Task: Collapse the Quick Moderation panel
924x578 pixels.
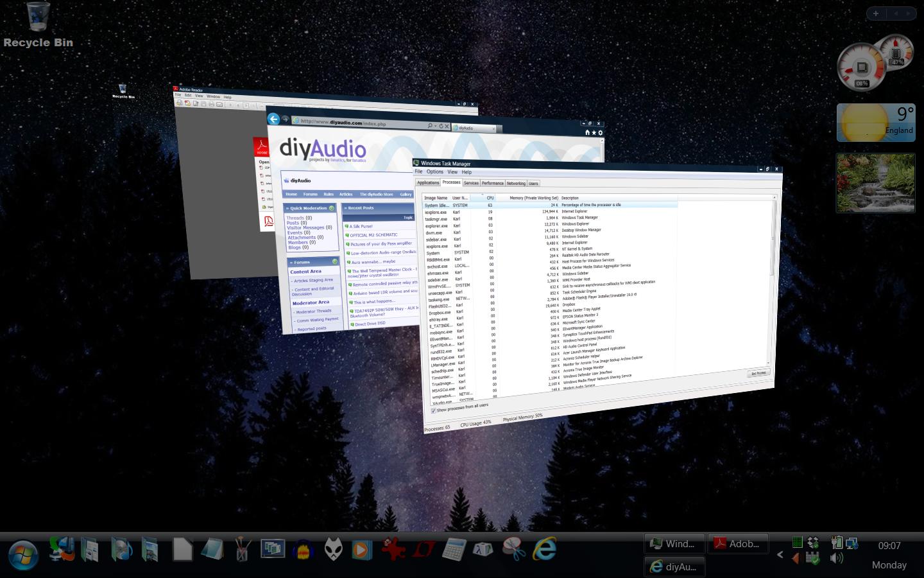Action: [x=332, y=208]
